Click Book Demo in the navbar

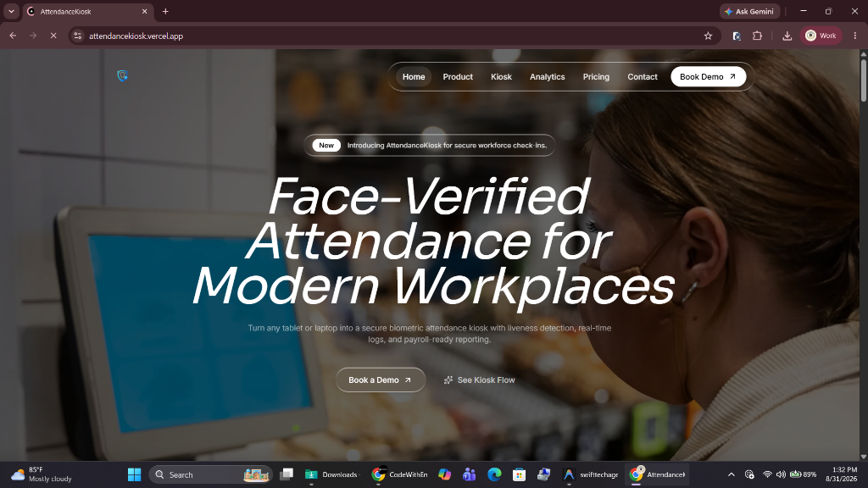point(708,77)
